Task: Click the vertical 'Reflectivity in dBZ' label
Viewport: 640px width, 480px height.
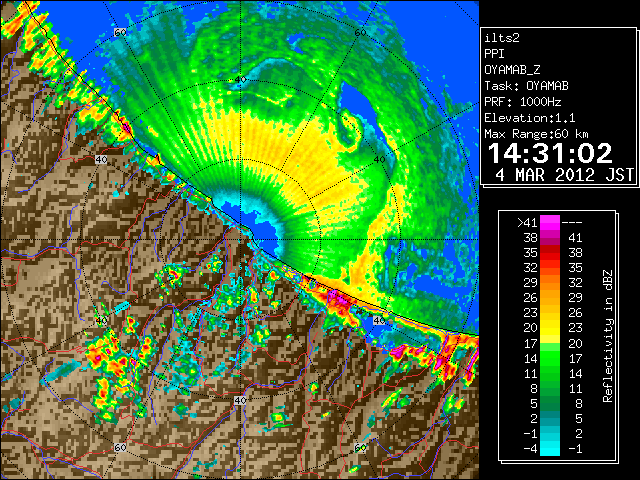Action: (x=607, y=336)
